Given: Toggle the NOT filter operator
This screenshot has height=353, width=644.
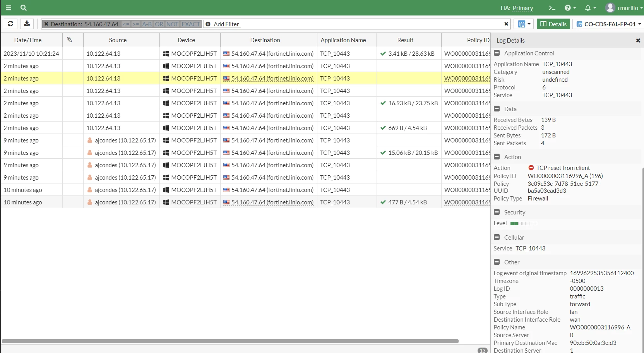Looking at the screenshot, I should (x=173, y=24).
